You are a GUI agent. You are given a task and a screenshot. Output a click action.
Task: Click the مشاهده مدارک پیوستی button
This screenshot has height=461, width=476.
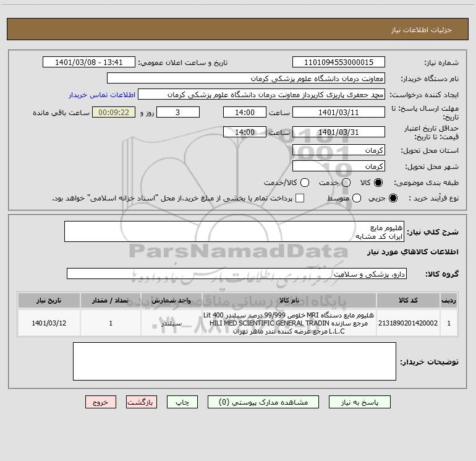pyautogui.click(x=263, y=402)
